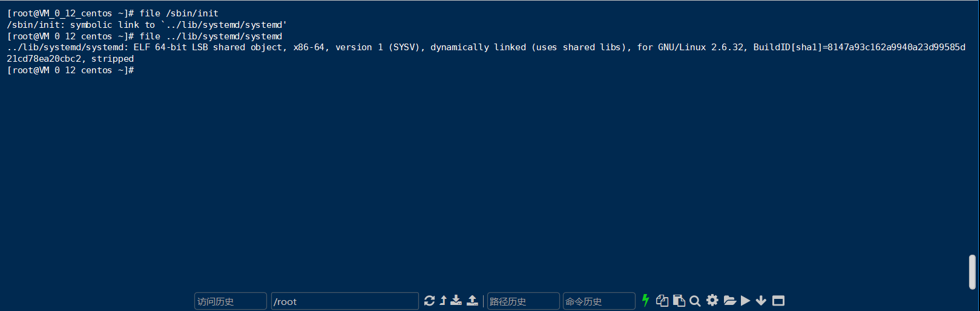Go to parent directory with up arrow
The width and height of the screenshot is (980, 311).
pos(443,301)
